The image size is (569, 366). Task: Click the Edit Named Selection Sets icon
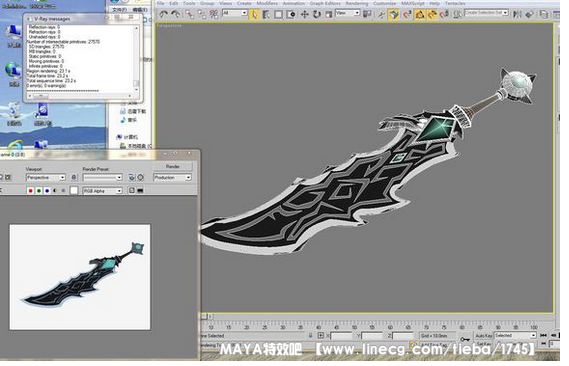pyautogui.click(x=458, y=15)
